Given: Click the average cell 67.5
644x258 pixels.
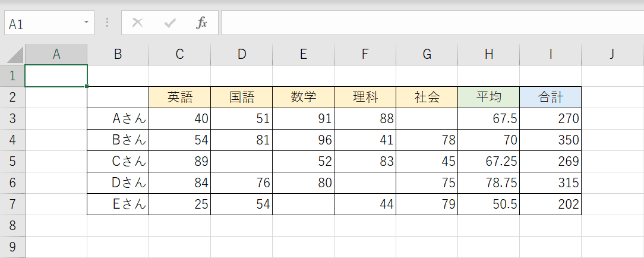Looking at the screenshot, I should click(x=489, y=119).
